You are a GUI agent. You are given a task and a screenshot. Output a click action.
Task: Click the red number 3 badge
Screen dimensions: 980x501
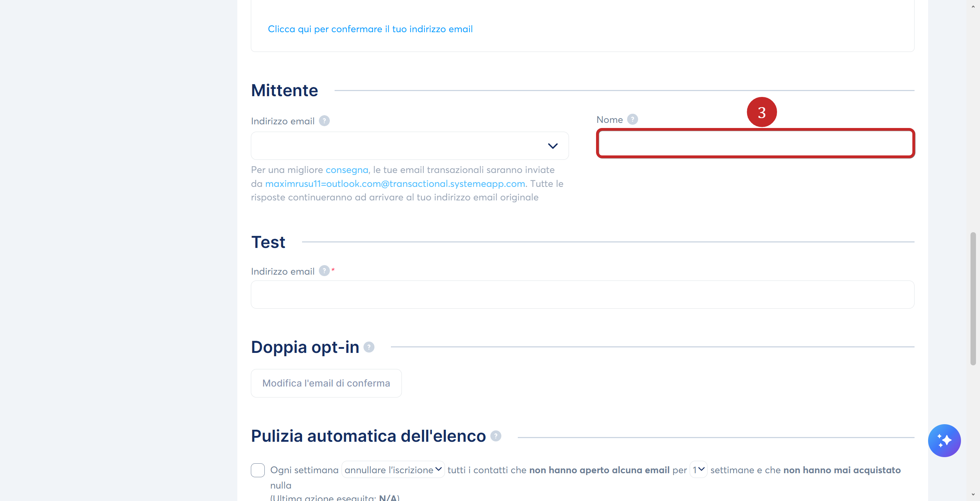762,112
